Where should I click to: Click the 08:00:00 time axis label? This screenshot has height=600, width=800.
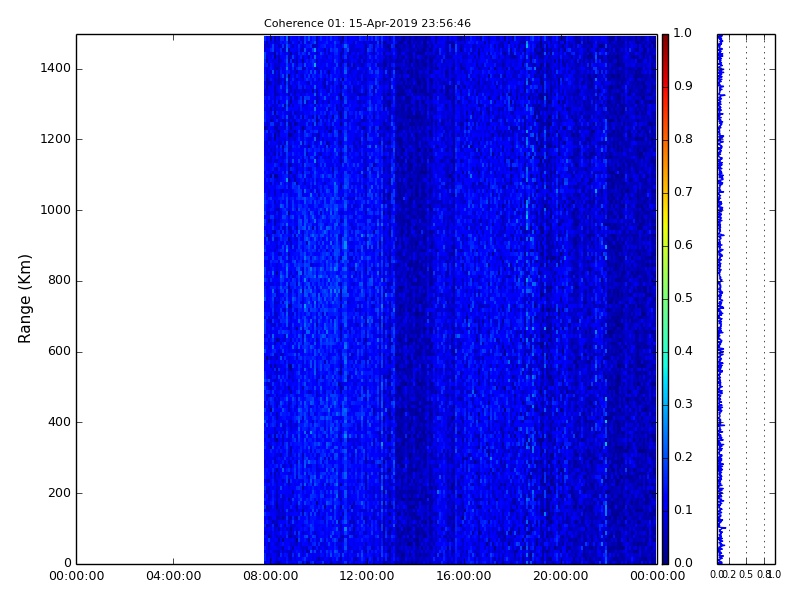270,577
